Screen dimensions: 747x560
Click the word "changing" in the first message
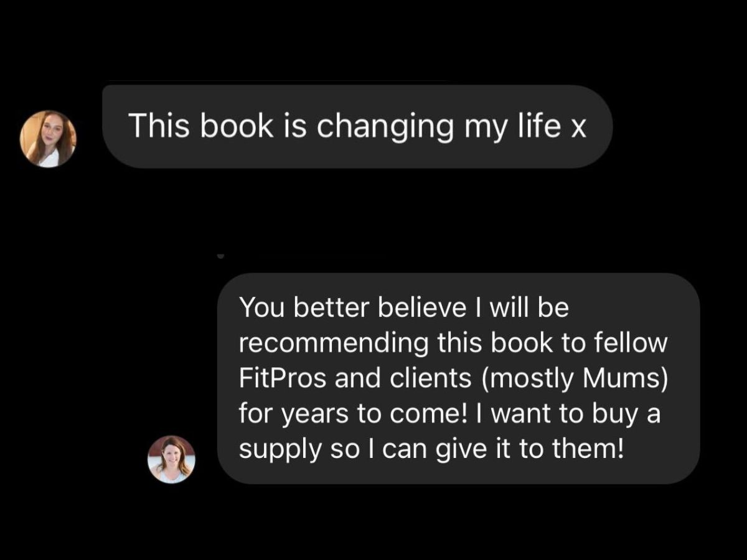pos(386,127)
